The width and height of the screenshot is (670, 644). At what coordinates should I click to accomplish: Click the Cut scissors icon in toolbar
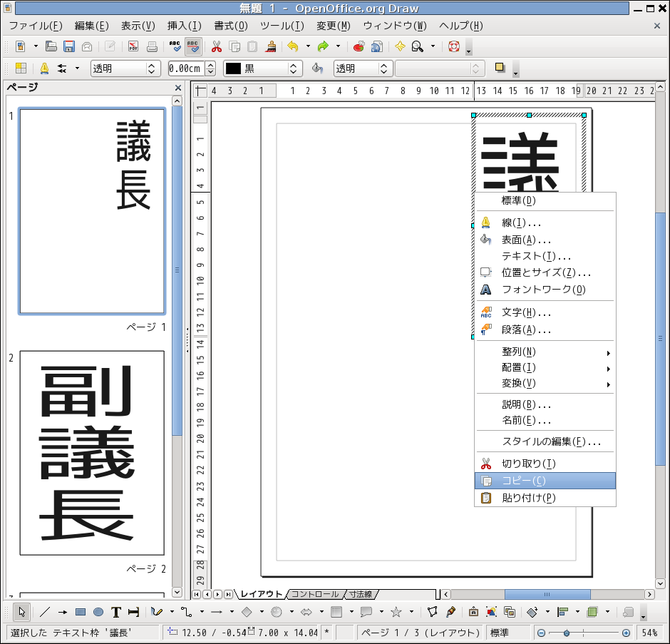[x=216, y=47]
